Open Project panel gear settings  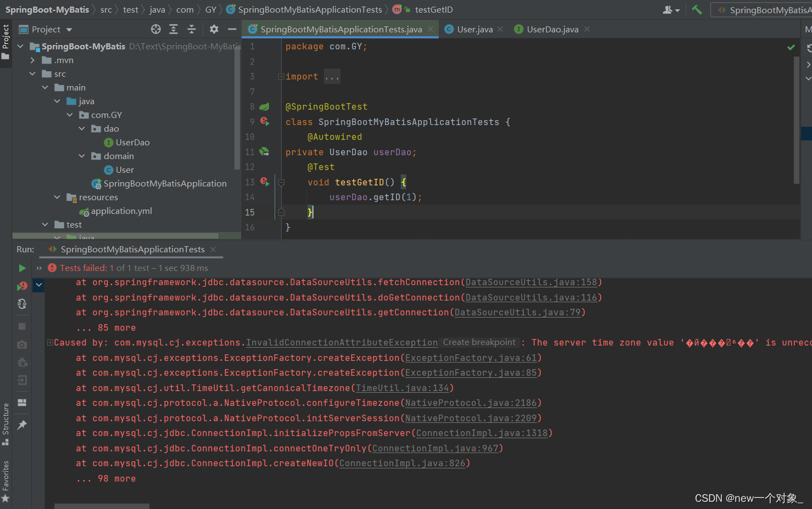[x=214, y=29]
